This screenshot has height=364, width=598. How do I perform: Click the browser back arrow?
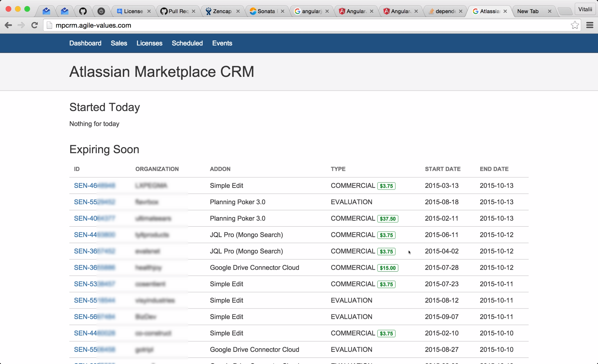click(8, 25)
